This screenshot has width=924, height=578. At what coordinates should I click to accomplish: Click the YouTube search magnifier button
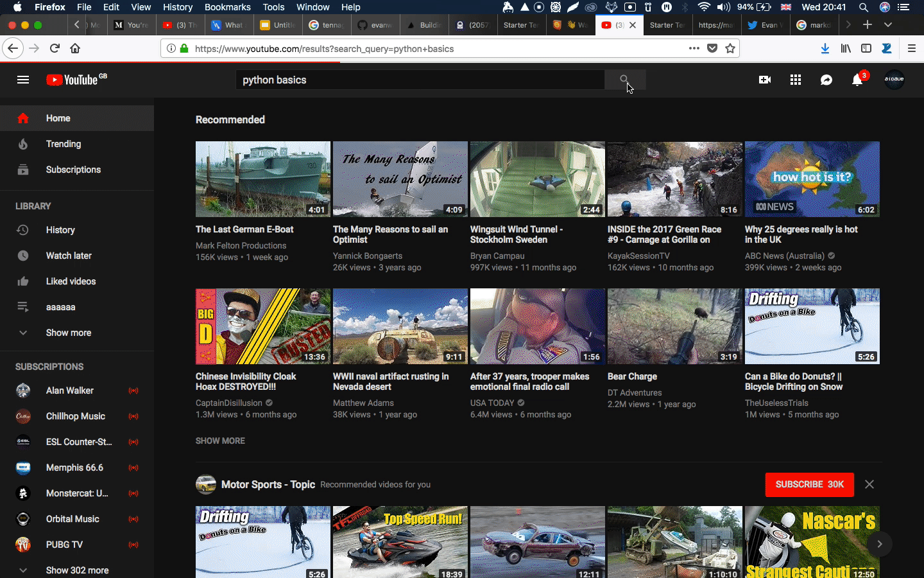pos(624,80)
